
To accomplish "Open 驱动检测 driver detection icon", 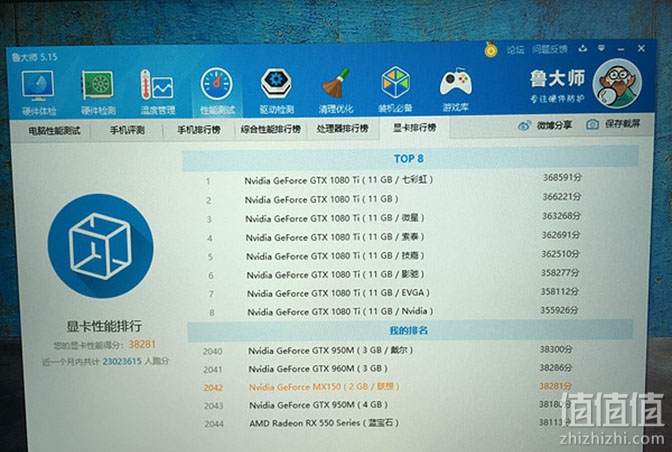I will click(x=276, y=91).
